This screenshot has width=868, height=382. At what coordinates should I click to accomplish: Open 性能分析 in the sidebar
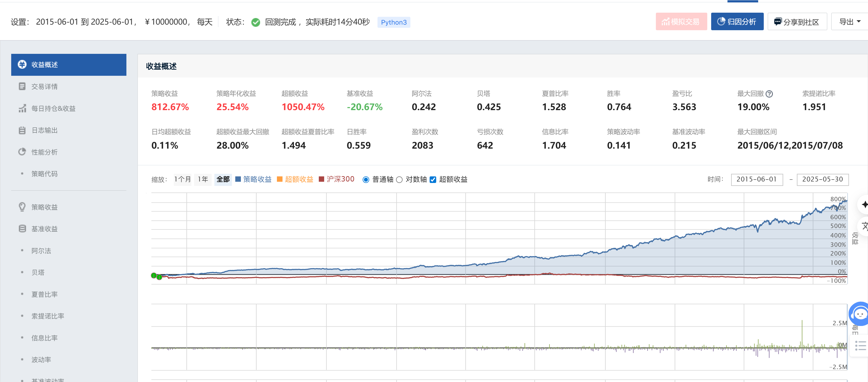tap(69, 152)
